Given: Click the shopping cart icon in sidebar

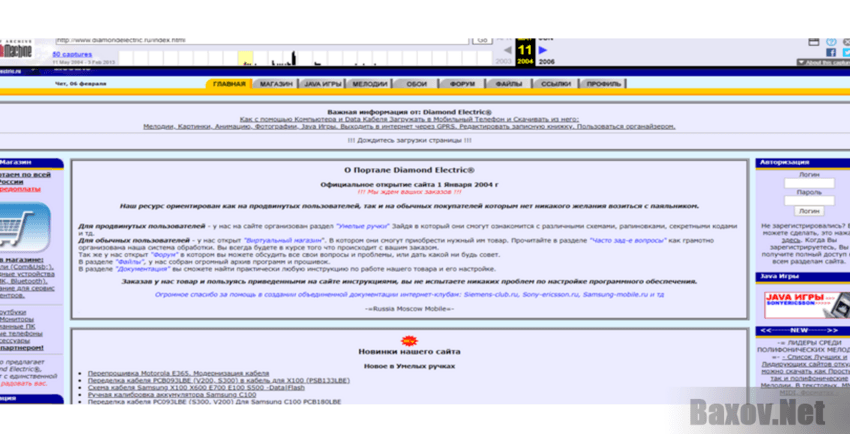Looking at the screenshot, I should point(20,224).
